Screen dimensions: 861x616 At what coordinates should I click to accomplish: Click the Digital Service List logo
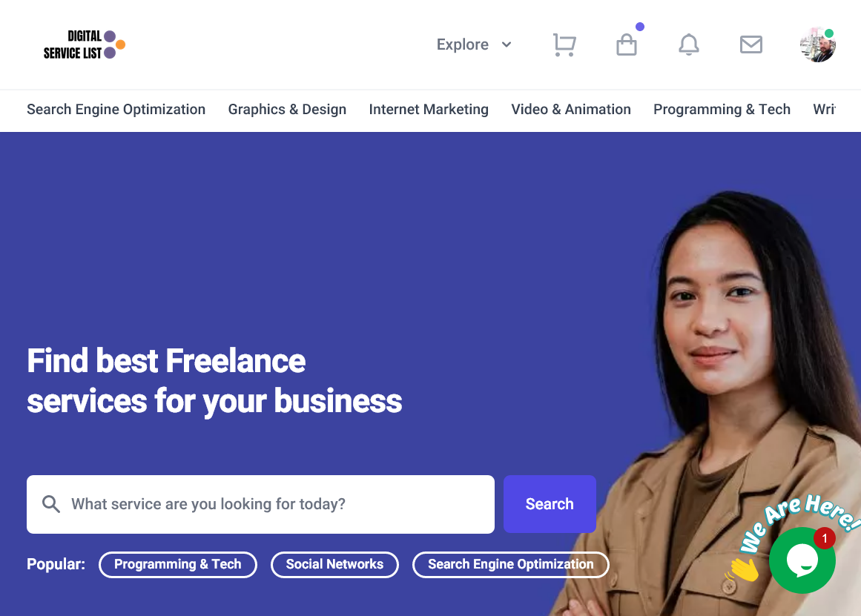pyautogui.click(x=84, y=44)
